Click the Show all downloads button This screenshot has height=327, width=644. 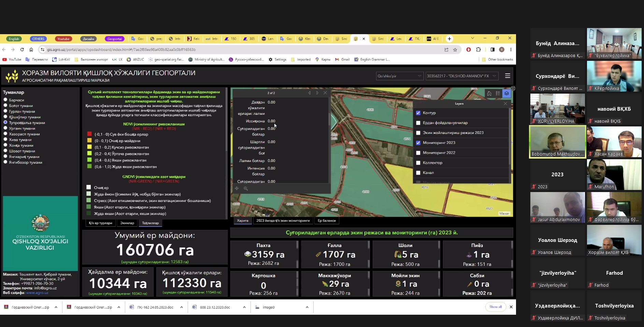pyautogui.click(x=495, y=307)
